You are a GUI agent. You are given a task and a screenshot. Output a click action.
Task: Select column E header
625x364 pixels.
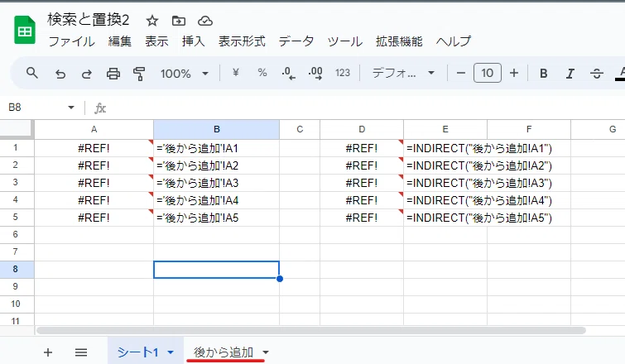(445, 129)
